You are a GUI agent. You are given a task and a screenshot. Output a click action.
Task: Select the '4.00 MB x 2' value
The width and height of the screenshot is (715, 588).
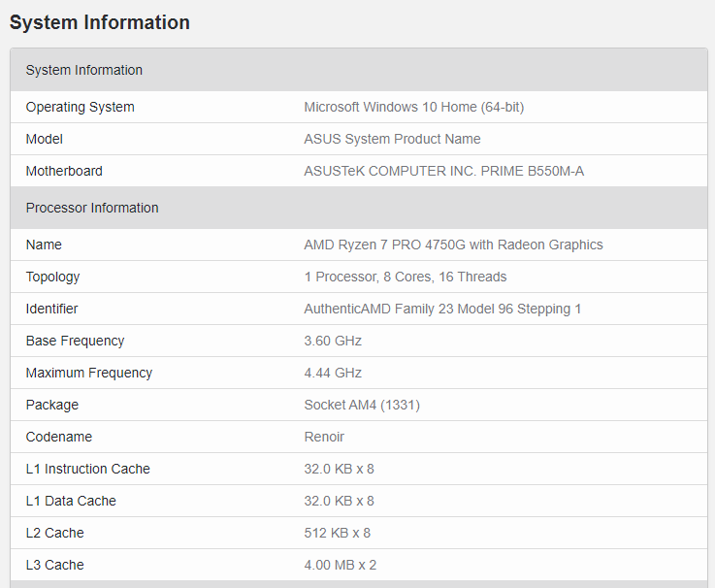(341, 565)
